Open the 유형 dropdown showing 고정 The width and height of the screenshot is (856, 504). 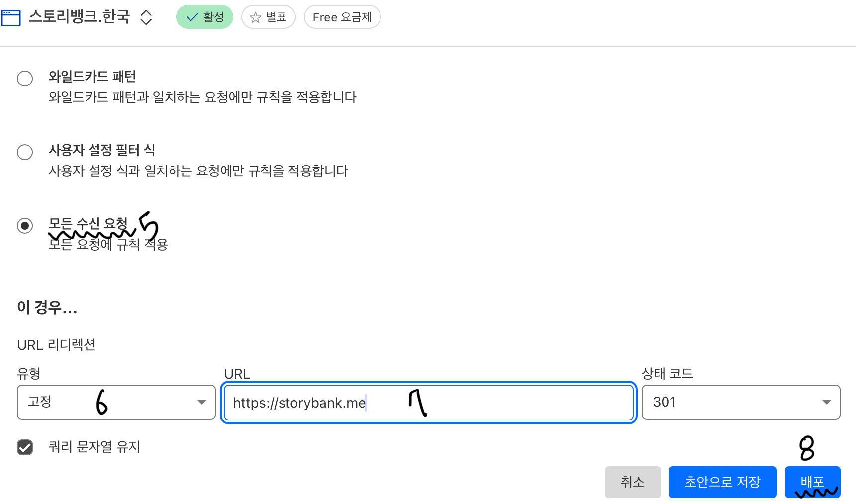(116, 402)
